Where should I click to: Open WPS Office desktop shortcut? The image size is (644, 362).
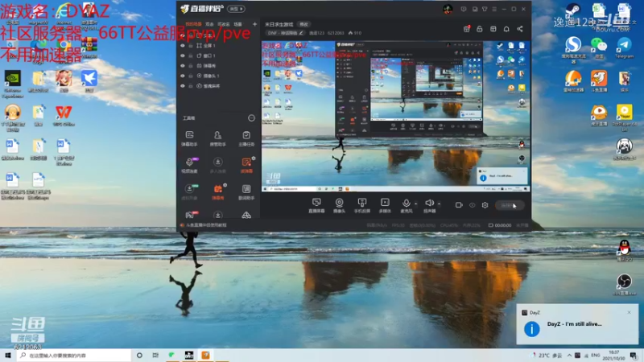tap(64, 116)
